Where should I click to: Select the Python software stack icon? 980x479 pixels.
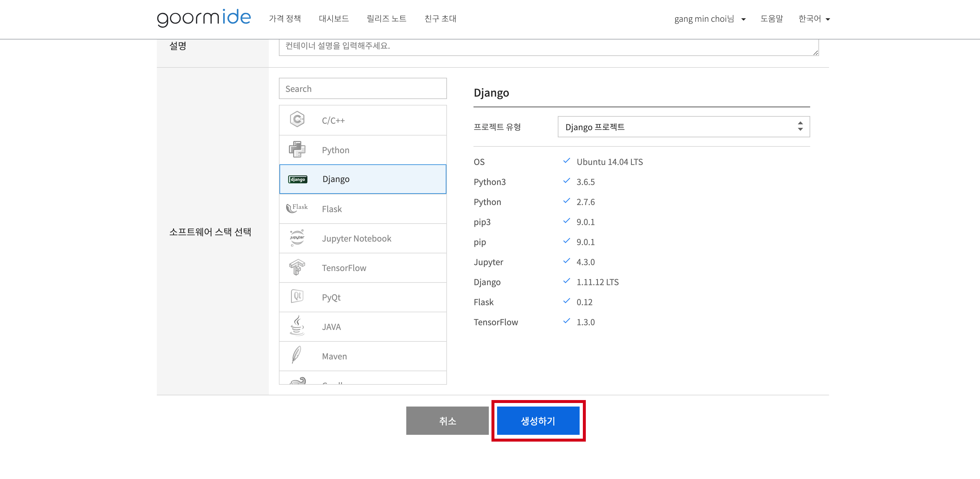tap(297, 149)
